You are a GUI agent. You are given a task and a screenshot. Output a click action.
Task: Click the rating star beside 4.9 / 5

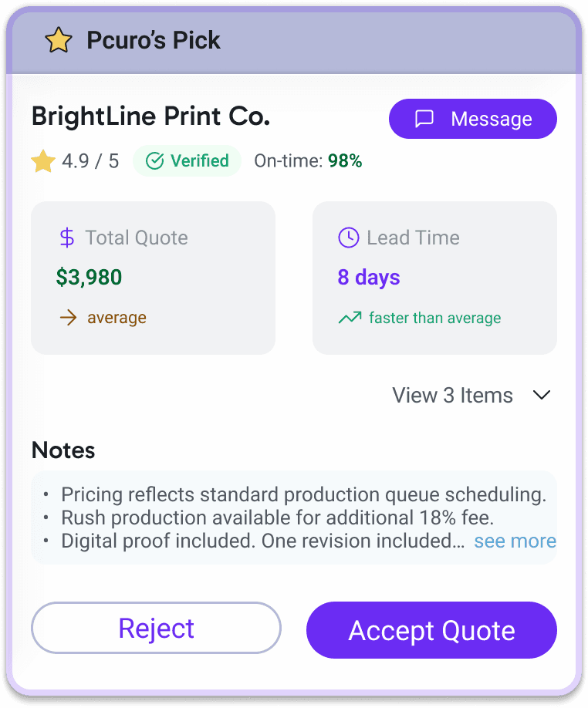pos(43,161)
